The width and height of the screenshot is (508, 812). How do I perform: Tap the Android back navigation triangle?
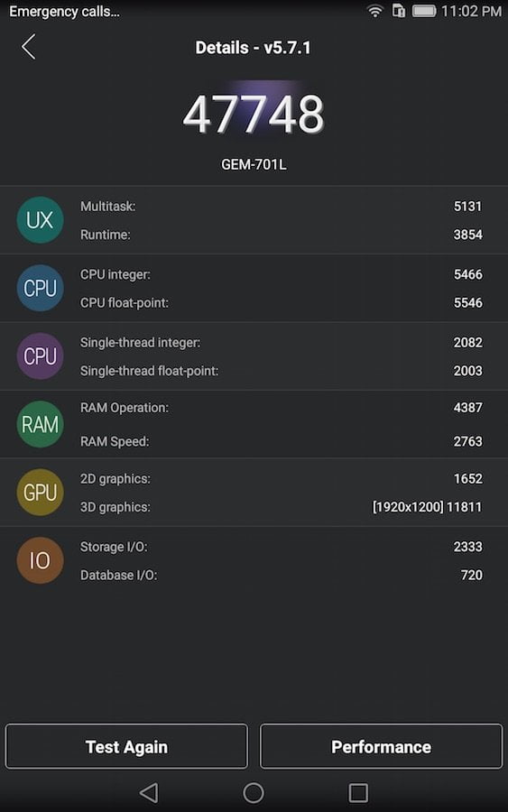point(149,792)
